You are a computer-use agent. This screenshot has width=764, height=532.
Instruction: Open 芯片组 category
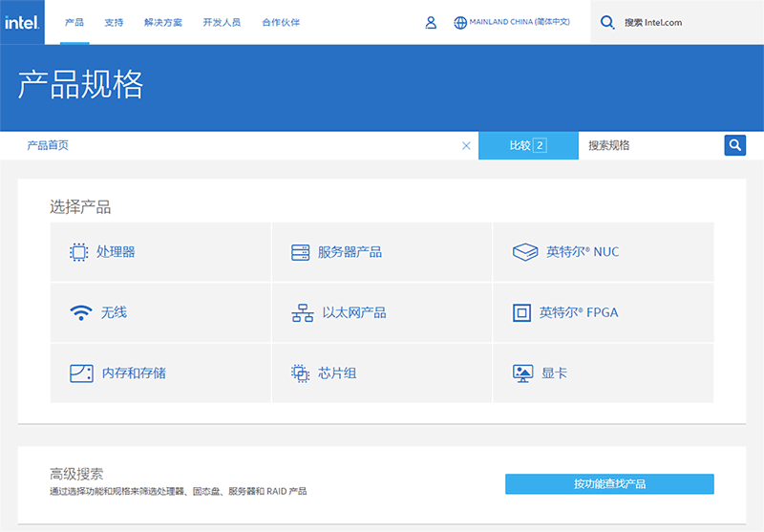tap(381, 373)
